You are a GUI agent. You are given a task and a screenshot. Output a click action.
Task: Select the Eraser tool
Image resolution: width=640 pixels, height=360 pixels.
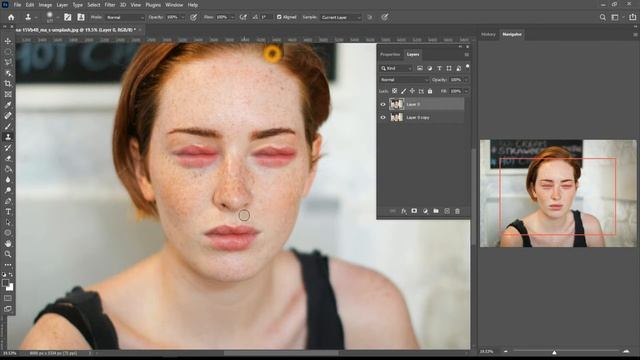click(8, 158)
